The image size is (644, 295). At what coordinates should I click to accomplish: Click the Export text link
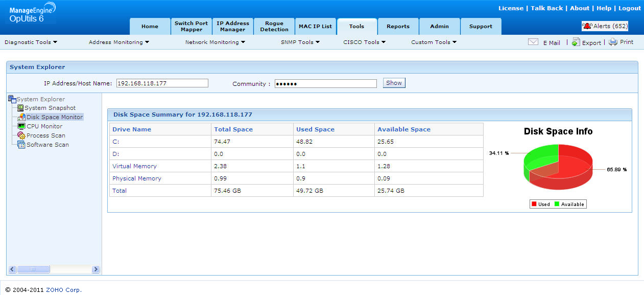point(591,43)
